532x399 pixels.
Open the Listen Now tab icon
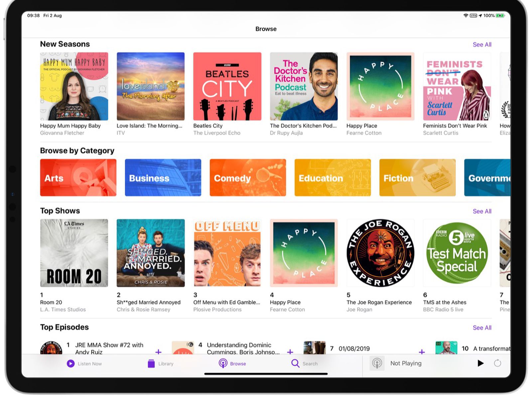click(70, 363)
